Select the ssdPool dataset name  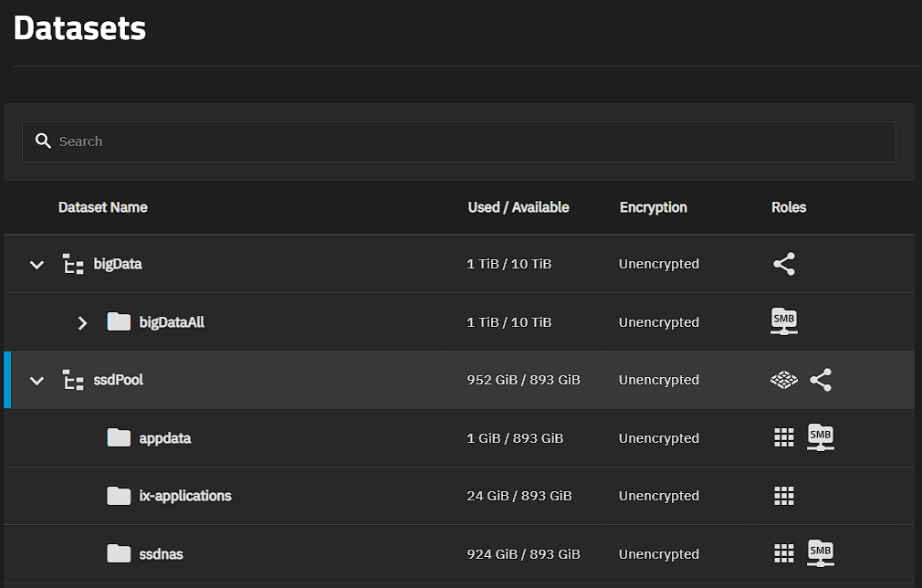pyautogui.click(x=118, y=380)
